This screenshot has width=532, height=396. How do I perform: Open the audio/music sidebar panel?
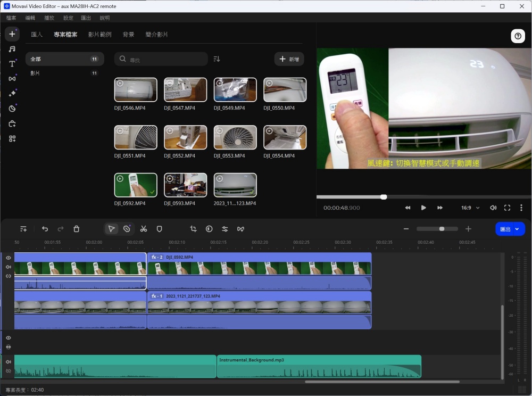point(12,49)
